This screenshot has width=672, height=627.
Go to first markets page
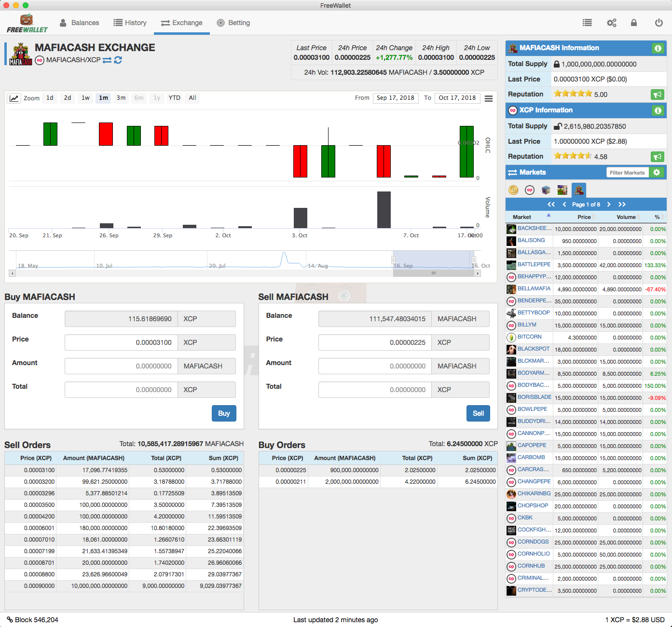[551, 204]
